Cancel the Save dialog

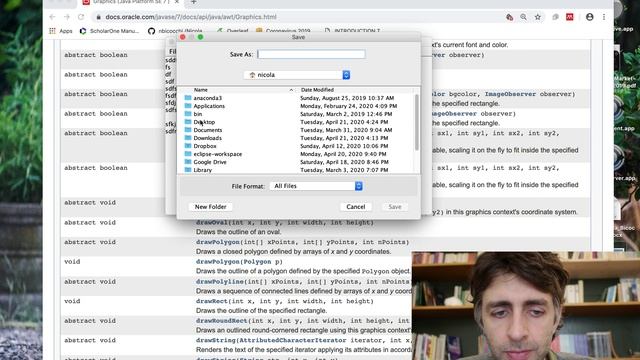(356, 207)
